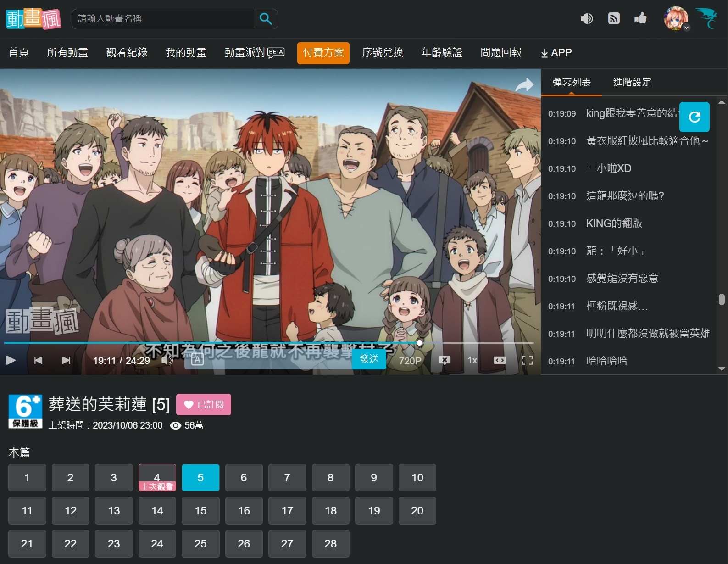
Task: Click the danmaku list scroll-down arrow
Action: [722, 369]
